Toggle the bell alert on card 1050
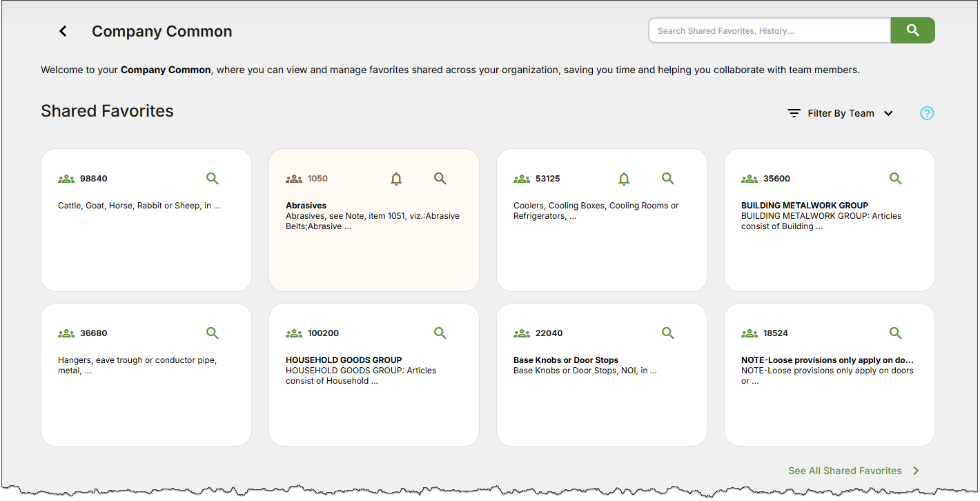This screenshot has height=501, width=980. point(396,179)
